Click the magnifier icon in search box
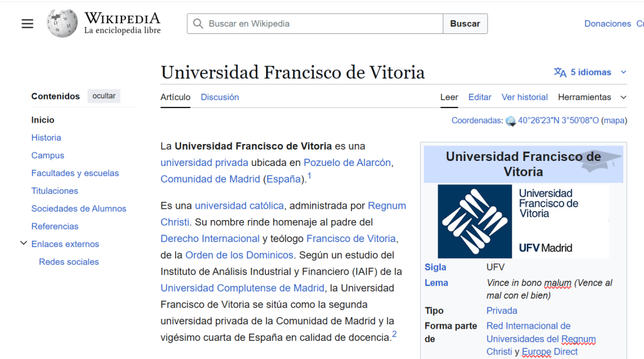This screenshot has width=644, height=359. pyautogui.click(x=198, y=23)
